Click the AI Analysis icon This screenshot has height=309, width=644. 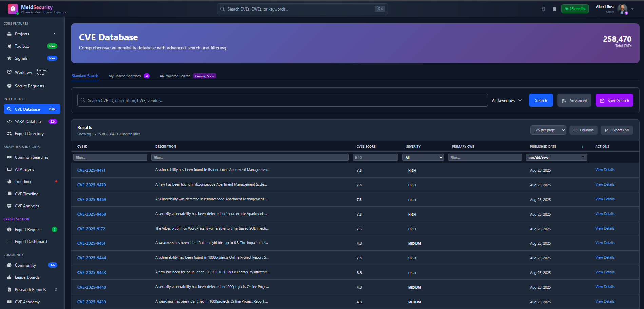pos(9,169)
